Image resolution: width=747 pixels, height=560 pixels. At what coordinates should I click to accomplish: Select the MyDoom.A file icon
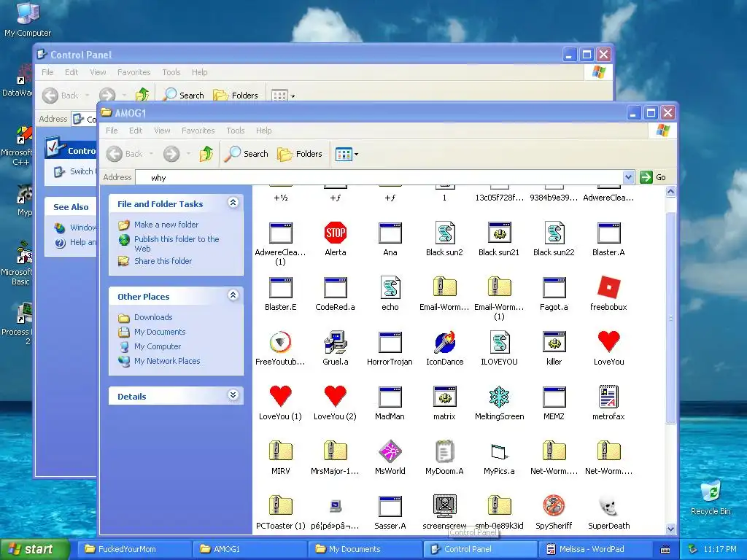pyautogui.click(x=444, y=452)
